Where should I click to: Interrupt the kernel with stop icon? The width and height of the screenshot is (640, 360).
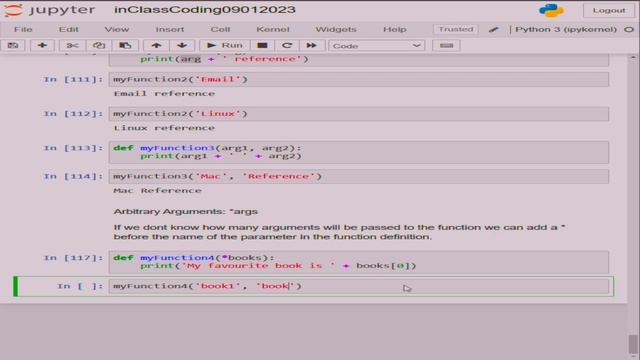tap(262, 45)
